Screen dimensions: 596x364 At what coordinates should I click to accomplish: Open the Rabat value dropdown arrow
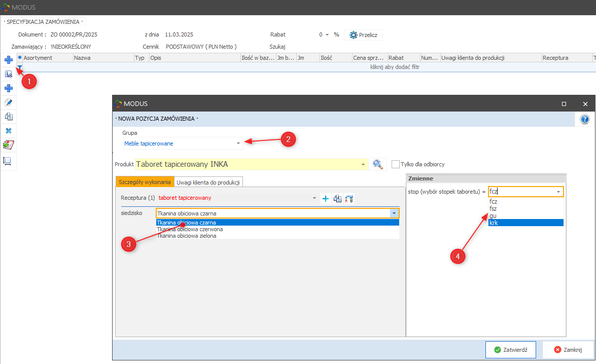click(327, 35)
